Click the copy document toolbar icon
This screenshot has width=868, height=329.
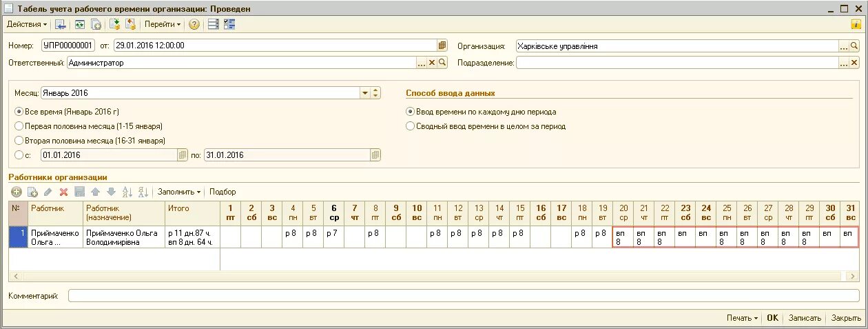(96, 24)
